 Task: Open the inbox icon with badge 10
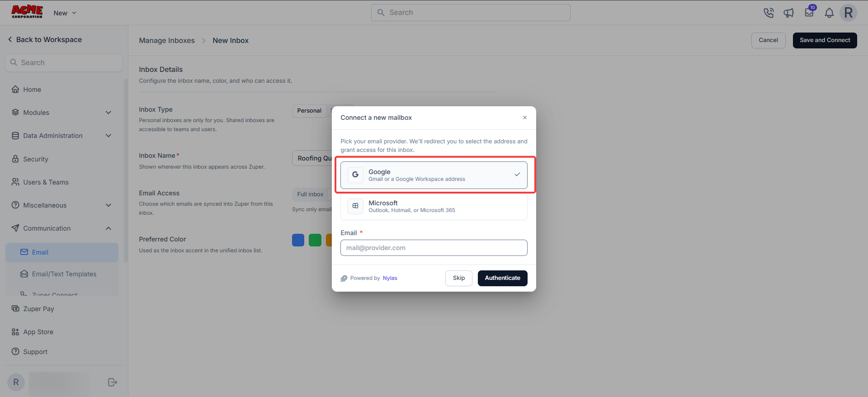click(810, 12)
